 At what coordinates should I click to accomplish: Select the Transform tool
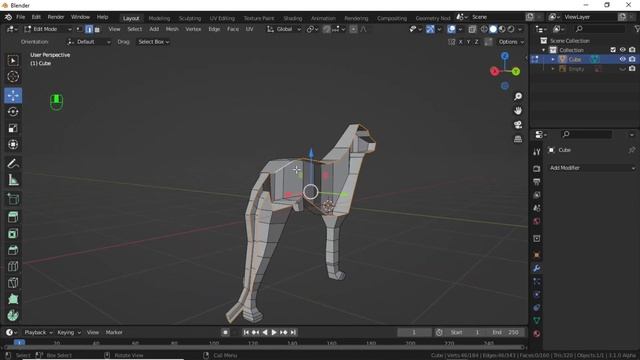click(13, 144)
